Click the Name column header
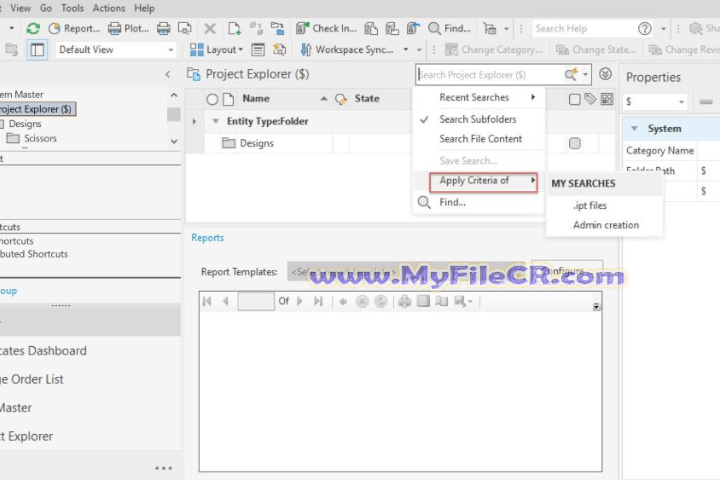720x480 pixels. [256, 99]
